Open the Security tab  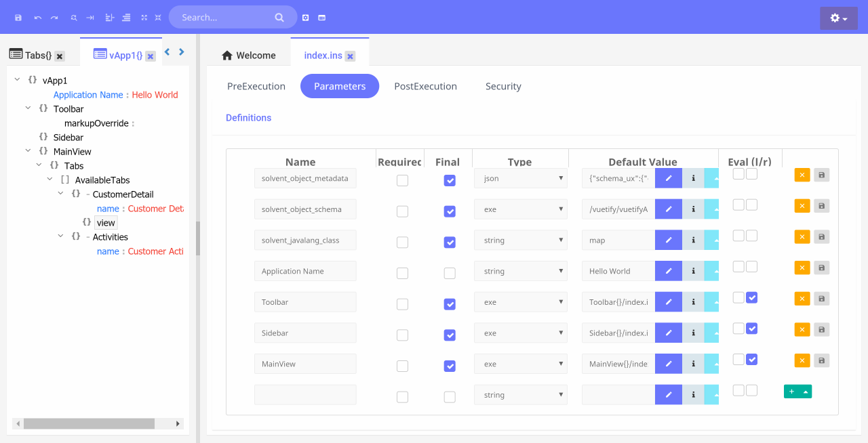click(x=503, y=86)
